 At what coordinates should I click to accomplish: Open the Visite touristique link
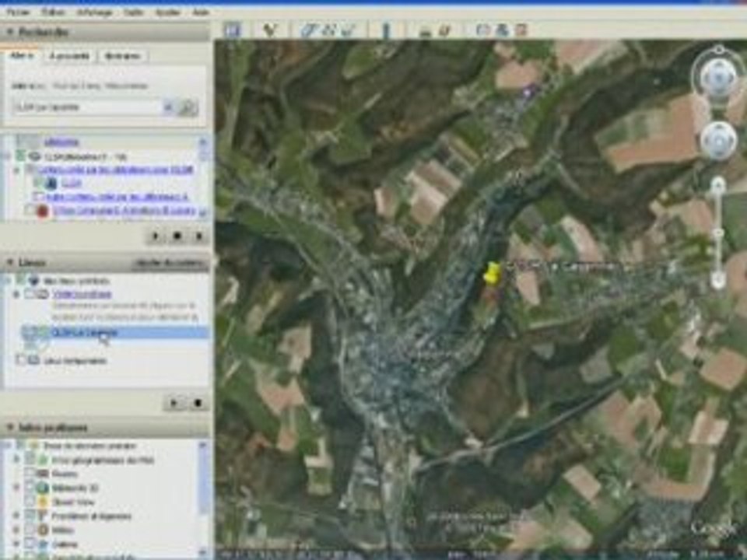[82, 294]
